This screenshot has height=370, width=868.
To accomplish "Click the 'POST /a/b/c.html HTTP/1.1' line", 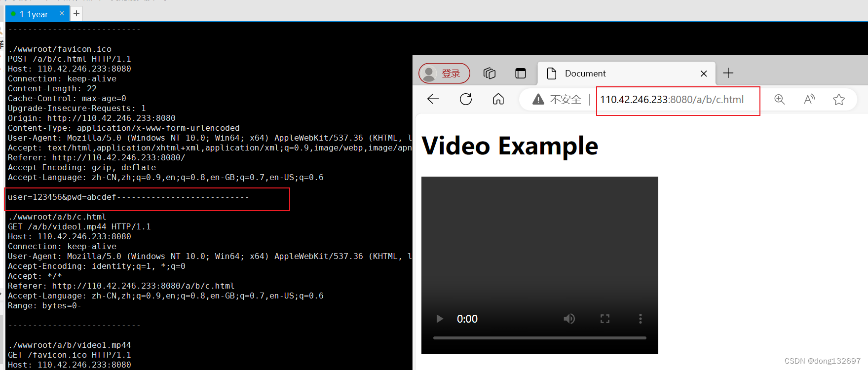I will click(70, 59).
